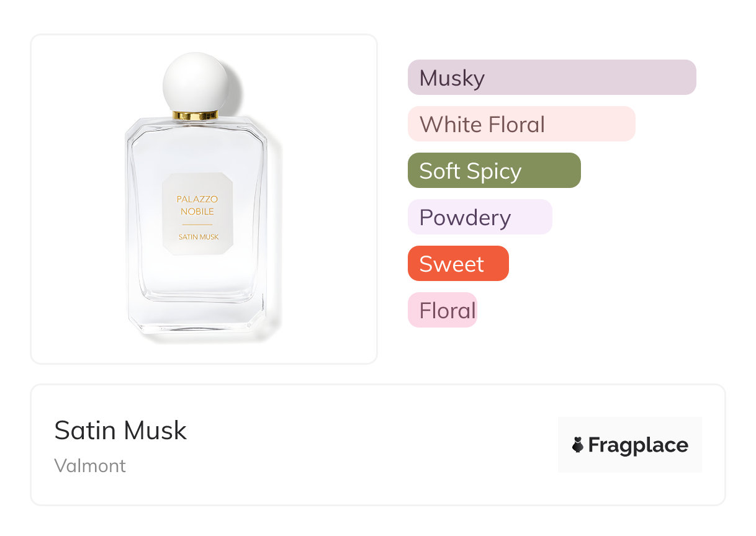Image resolution: width=756 pixels, height=536 pixels.
Task: Select the pink Floral accord bar
Action: point(442,310)
